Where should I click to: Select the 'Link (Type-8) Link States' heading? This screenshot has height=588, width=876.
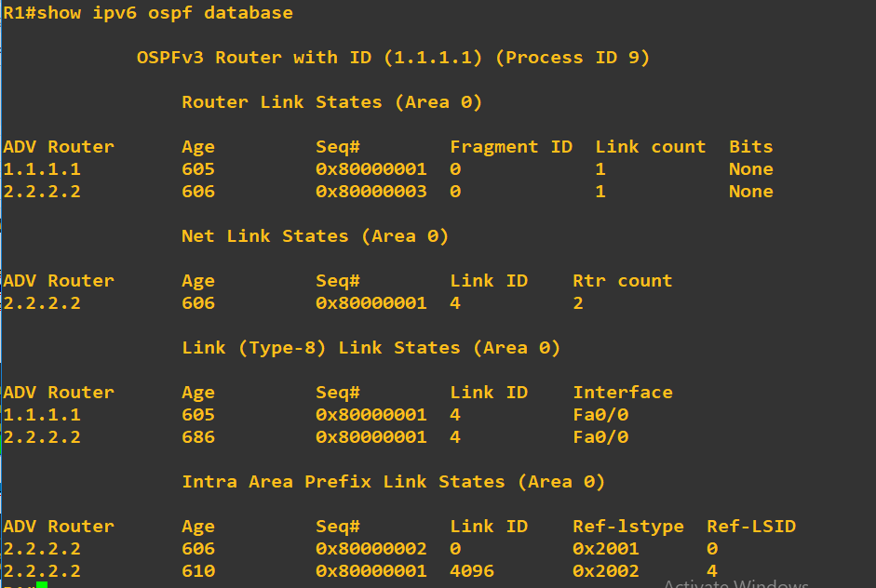click(x=371, y=348)
